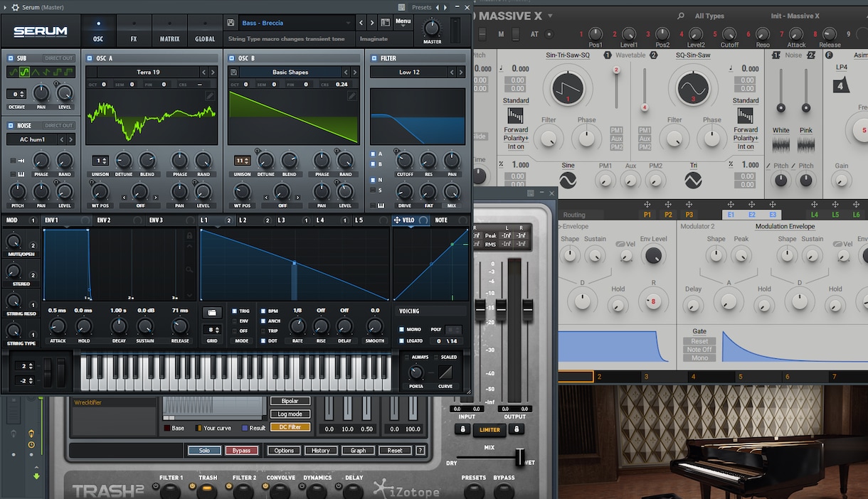Open the All Types filter in Massive X
Screen dimensions: 868x499
[709, 16]
